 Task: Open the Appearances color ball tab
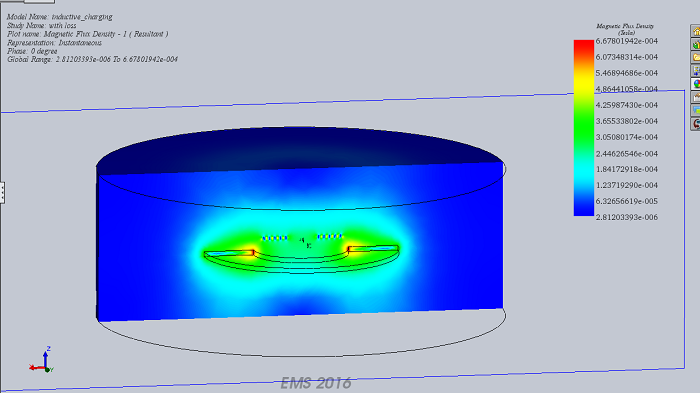coord(696,84)
